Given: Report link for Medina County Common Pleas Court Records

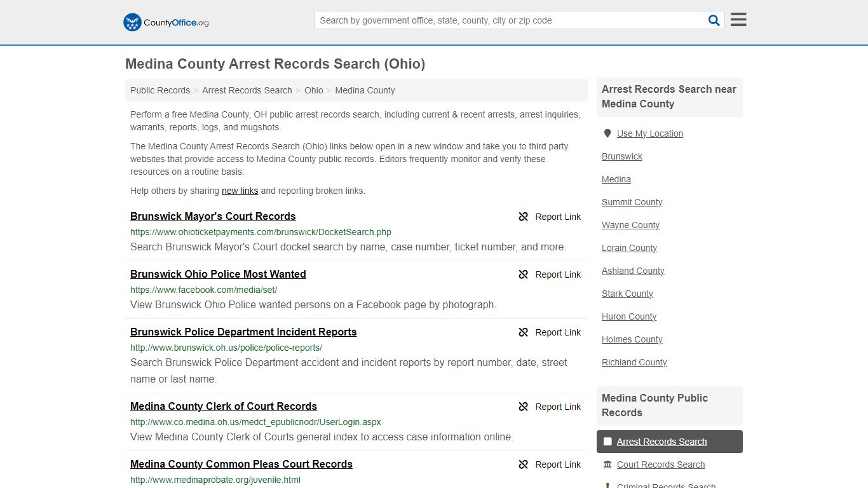Looking at the screenshot, I should [x=550, y=464].
